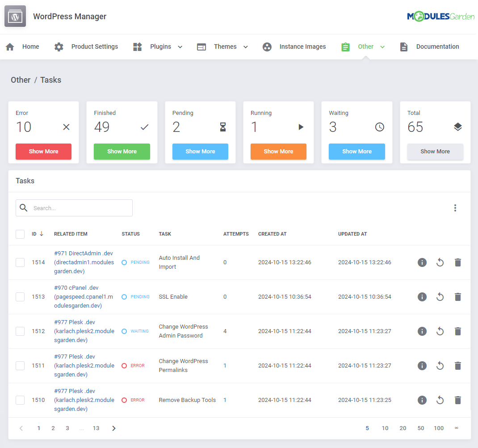This screenshot has width=478, height=448.
Task: Click Show More on Error card
Action: coord(44,152)
